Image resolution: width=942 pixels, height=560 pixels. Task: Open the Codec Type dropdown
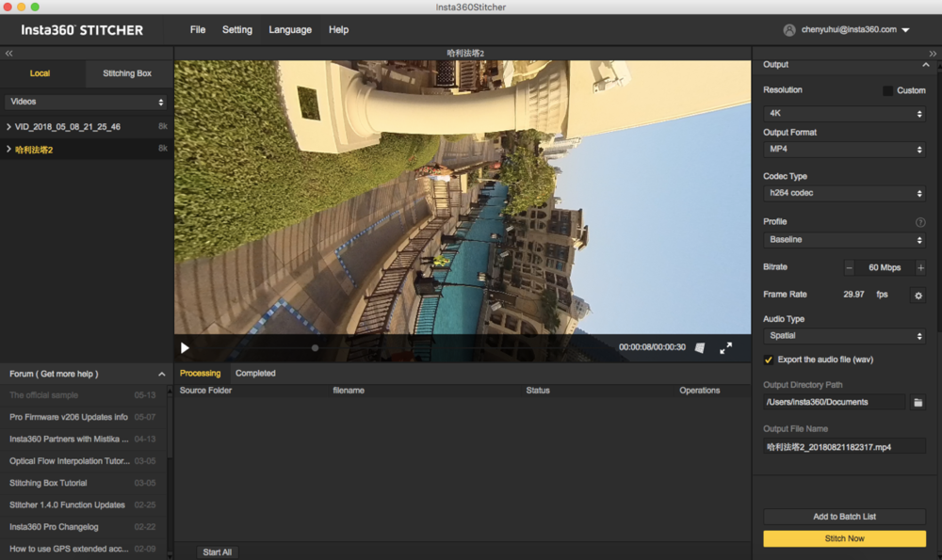(844, 194)
